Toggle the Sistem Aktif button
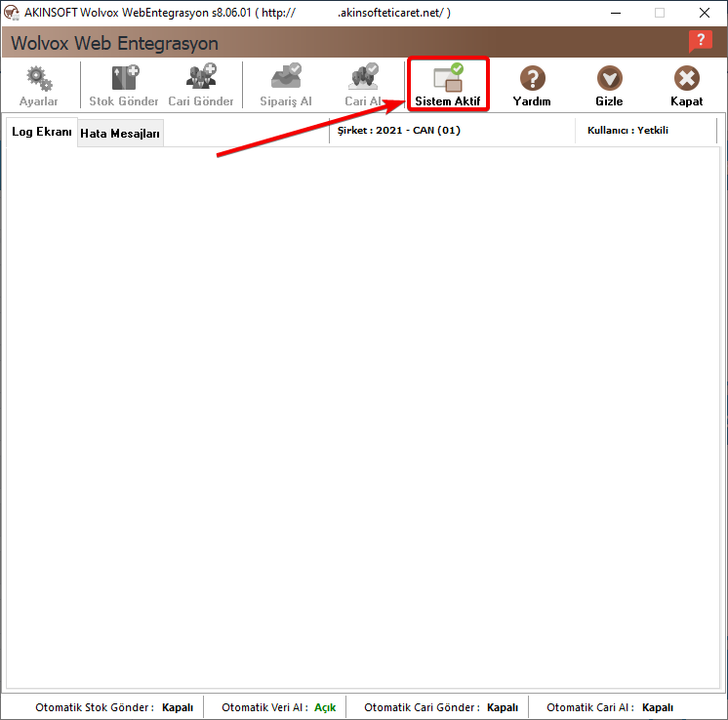Image resolution: width=728 pixels, height=720 pixels. coord(448,85)
